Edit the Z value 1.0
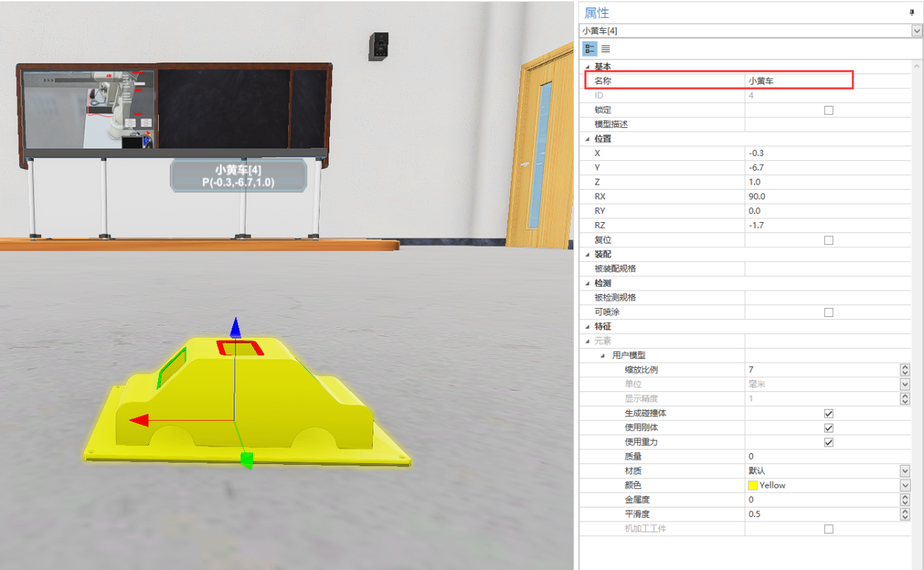Image resolution: width=924 pixels, height=570 pixels. click(x=828, y=182)
